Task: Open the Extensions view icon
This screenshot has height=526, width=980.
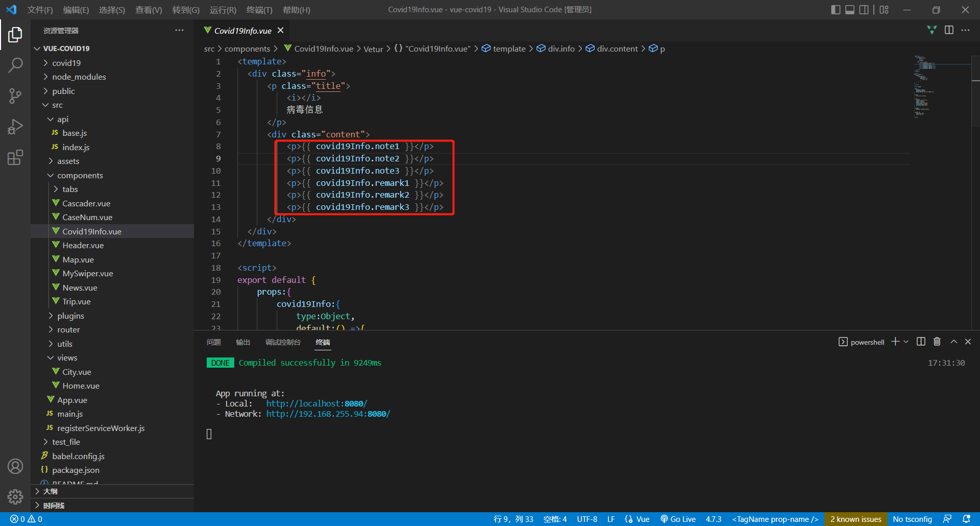Action: click(x=15, y=157)
